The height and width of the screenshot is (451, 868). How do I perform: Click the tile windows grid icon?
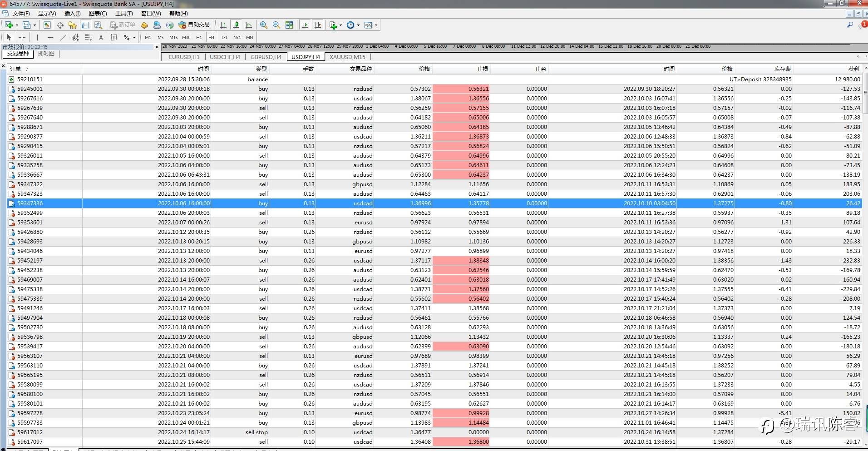[x=289, y=25]
